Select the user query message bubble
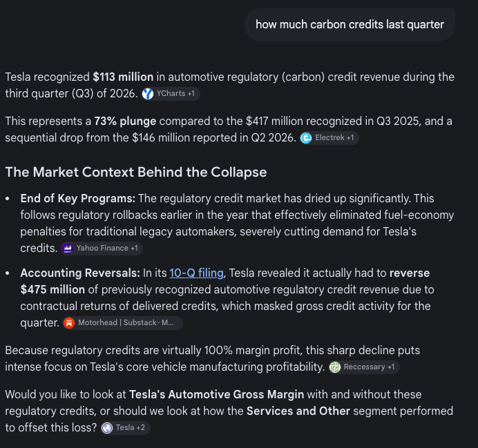 pos(350,25)
